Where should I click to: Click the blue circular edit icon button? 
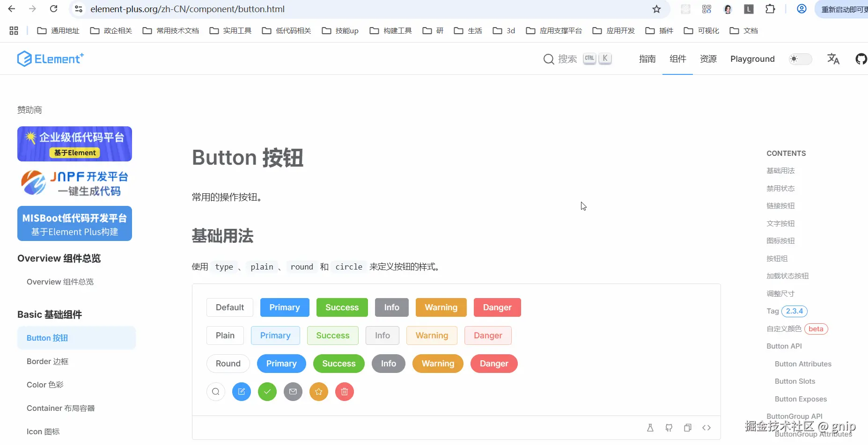(242, 392)
